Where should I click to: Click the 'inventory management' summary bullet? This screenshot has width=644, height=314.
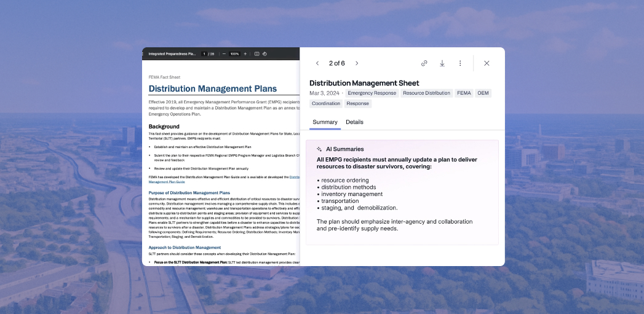pyautogui.click(x=349, y=194)
